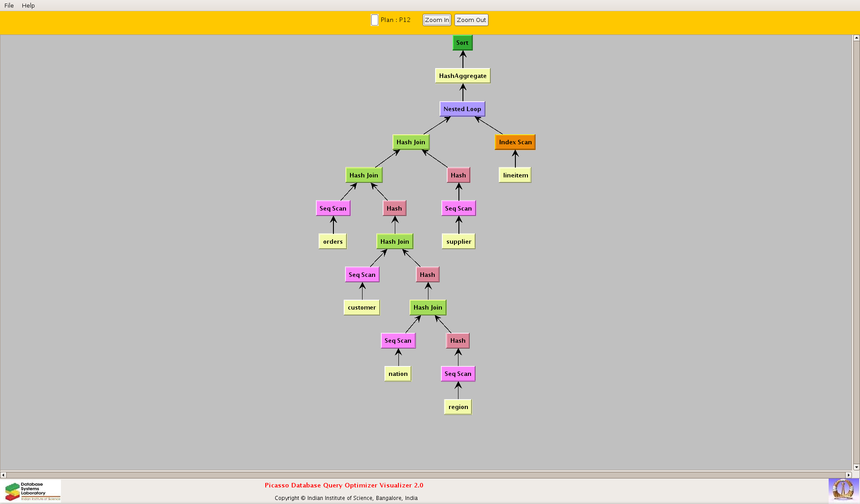Click the purple Nested Loop node
The width and height of the screenshot is (860, 504).
click(x=462, y=109)
